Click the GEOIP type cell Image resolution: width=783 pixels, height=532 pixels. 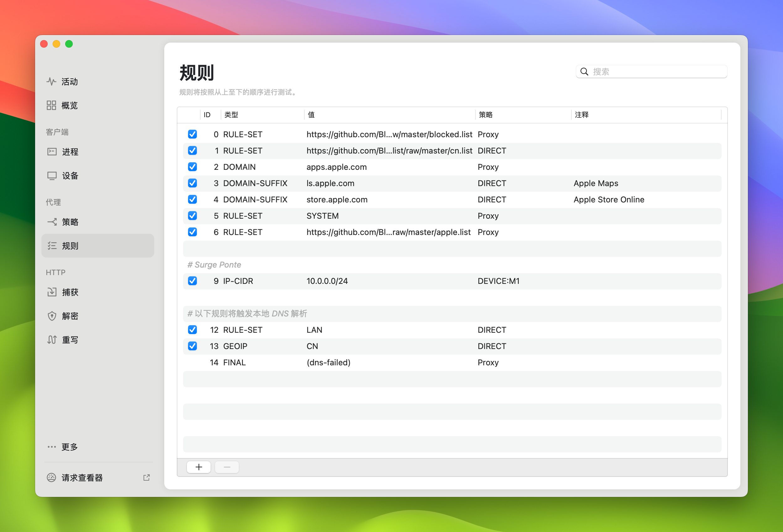point(235,346)
